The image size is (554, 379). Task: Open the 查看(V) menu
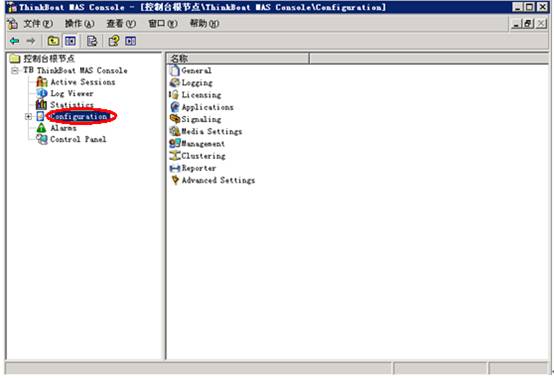point(121,24)
